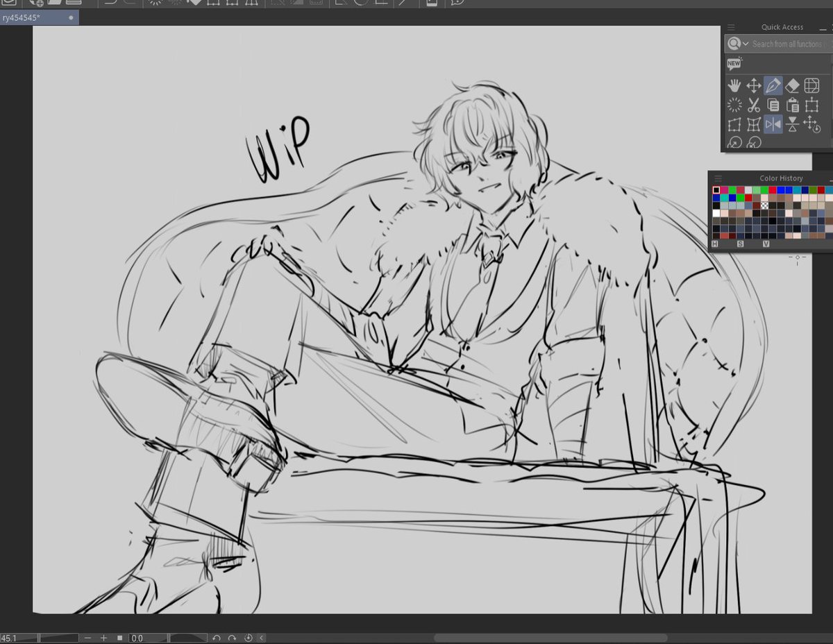The height and width of the screenshot is (644, 833).
Task: Click the rounded grid icon beside the Eraser
Action: [x=811, y=86]
